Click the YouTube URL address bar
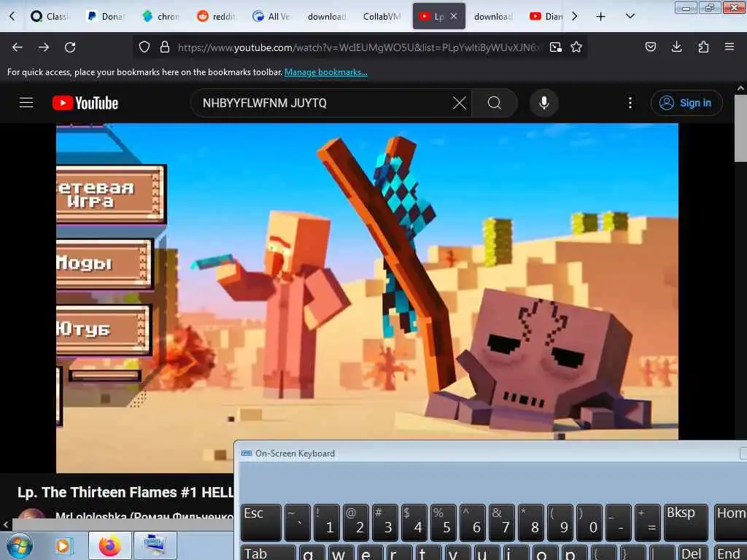The width and height of the screenshot is (747, 560). click(x=359, y=47)
